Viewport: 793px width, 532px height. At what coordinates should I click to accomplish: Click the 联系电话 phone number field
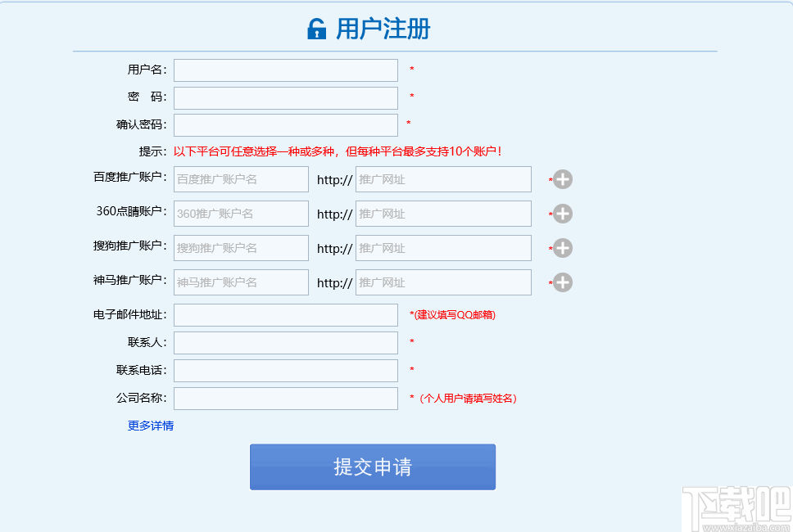pyautogui.click(x=284, y=370)
